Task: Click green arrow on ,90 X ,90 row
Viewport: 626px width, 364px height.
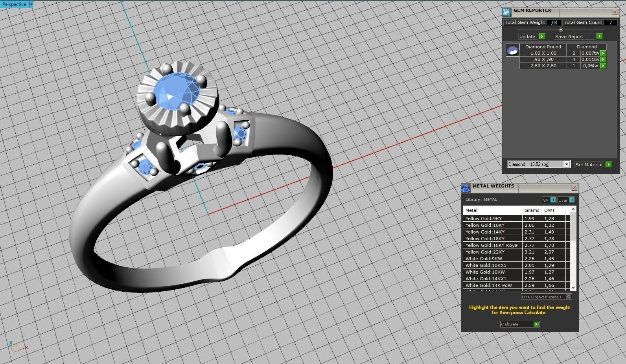Action: pos(603,59)
